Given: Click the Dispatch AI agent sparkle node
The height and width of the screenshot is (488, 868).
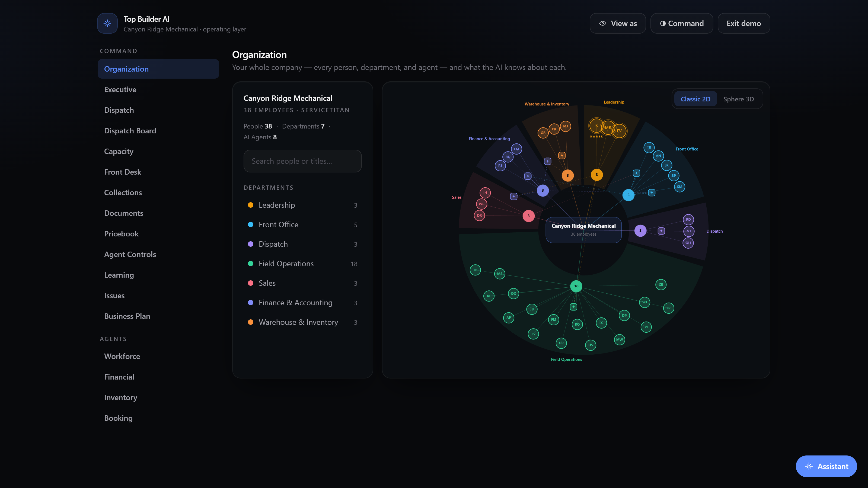Looking at the screenshot, I should (661, 231).
